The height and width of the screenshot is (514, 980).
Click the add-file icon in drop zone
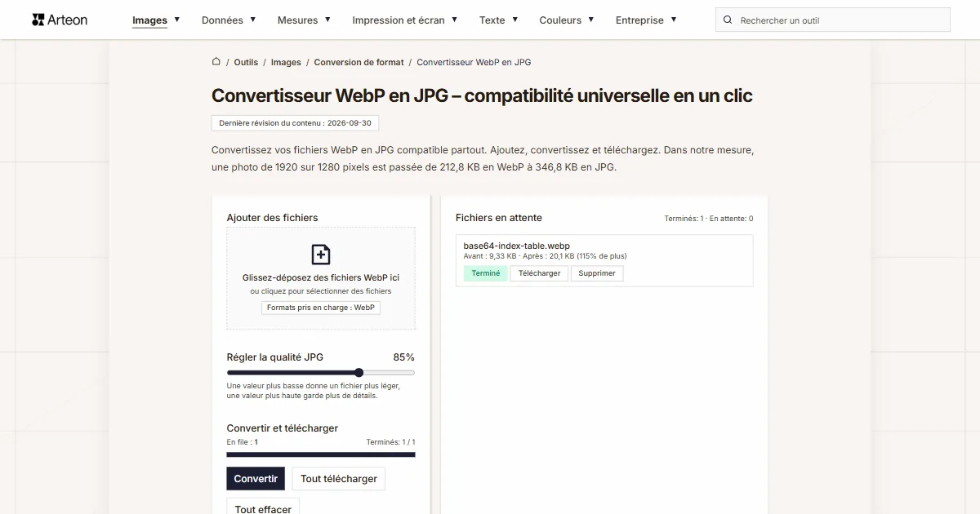click(321, 255)
